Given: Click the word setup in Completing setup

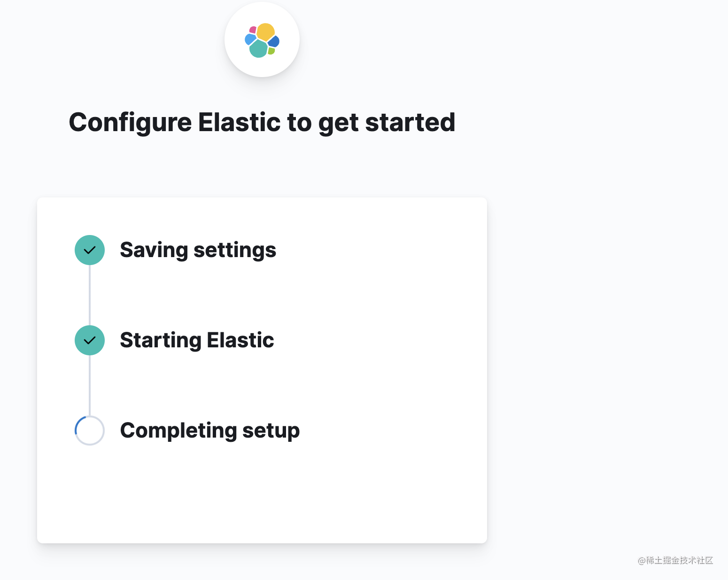Looking at the screenshot, I should tap(271, 431).
